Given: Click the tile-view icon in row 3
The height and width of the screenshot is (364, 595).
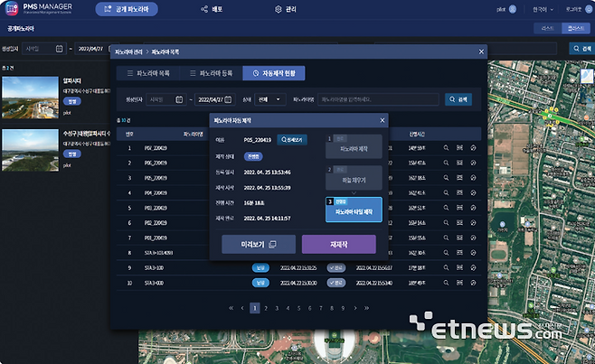Looking at the screenshot, I should point(459,178).
